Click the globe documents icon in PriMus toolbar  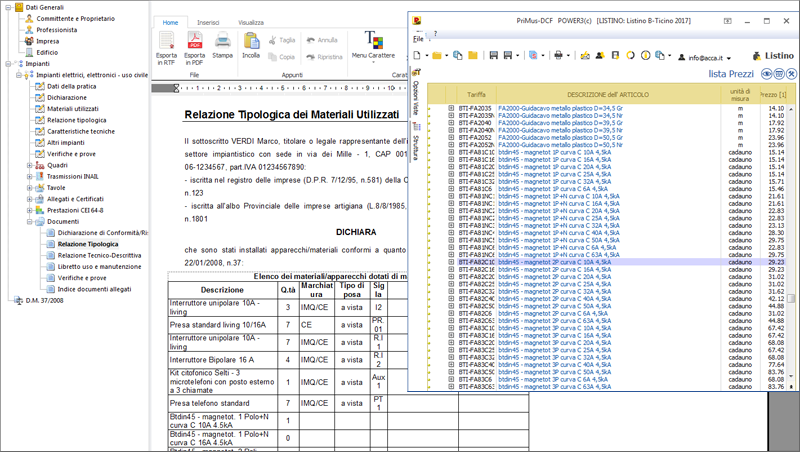click(458, 56)
